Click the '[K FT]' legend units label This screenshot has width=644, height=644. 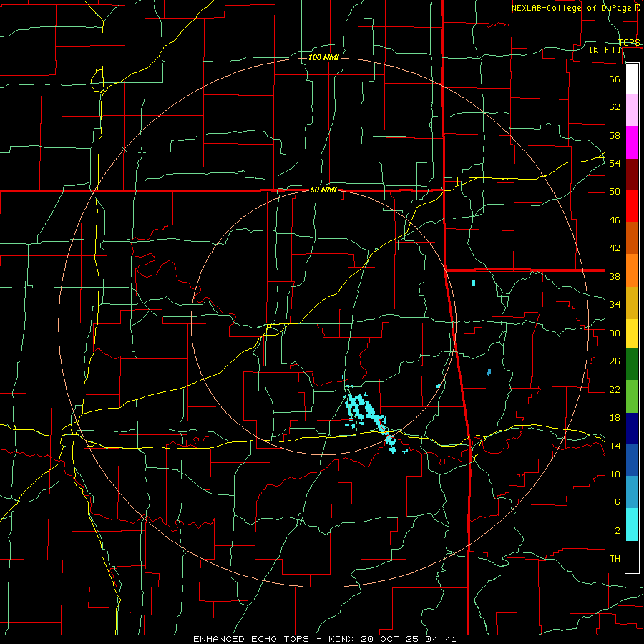[x=605, y=50]
